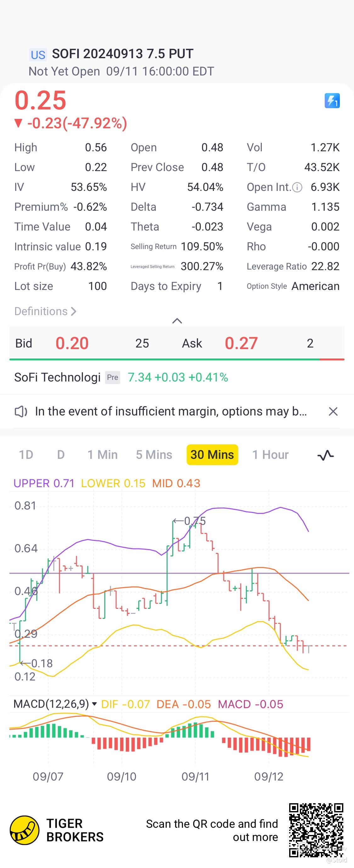
Task: Tap the ask price 0.27
Action: pos(241,343)
